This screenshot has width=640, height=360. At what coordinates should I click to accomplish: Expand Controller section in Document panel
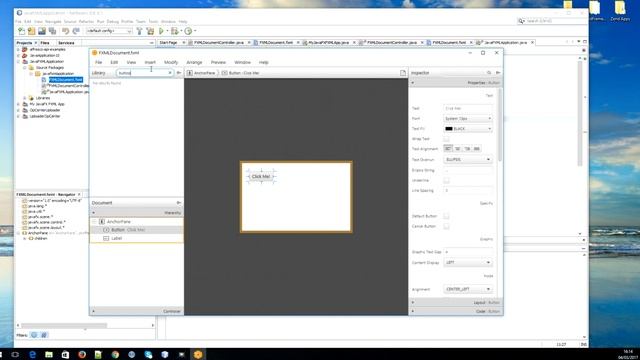click(x=136, y=311)
